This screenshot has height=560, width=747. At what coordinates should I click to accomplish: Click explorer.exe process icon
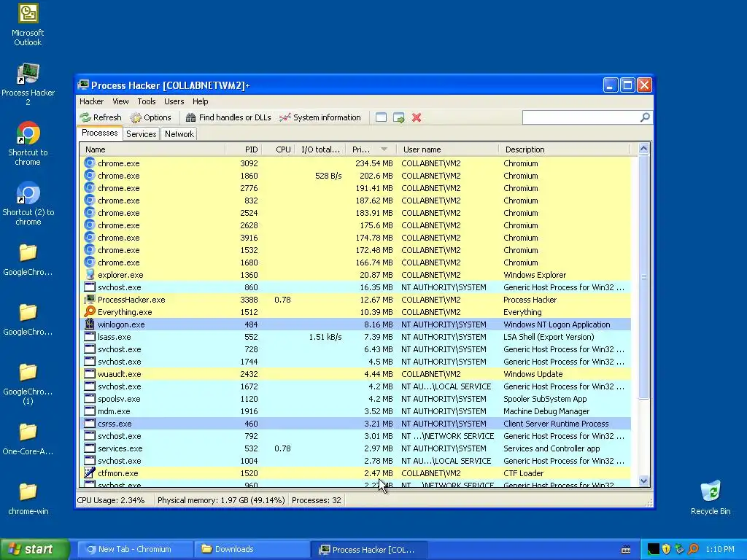click(x=90, y=275)
